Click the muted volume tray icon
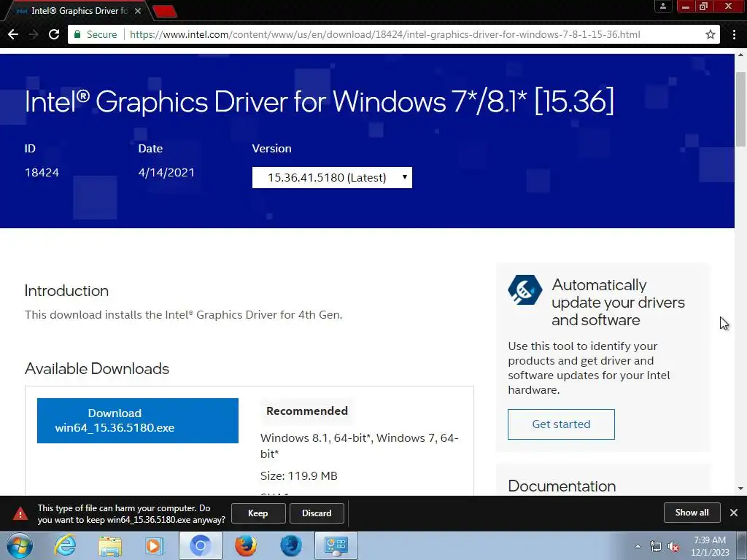The height and width of the screenshot is (560, 747). 673,546
